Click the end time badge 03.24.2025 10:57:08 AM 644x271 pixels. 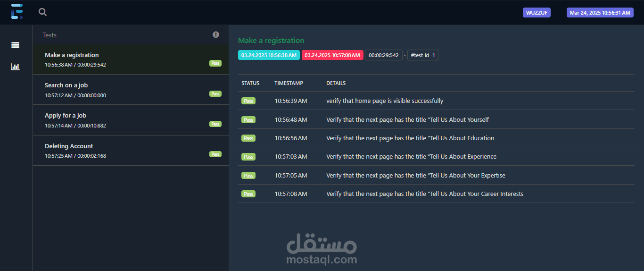[332, 55]
